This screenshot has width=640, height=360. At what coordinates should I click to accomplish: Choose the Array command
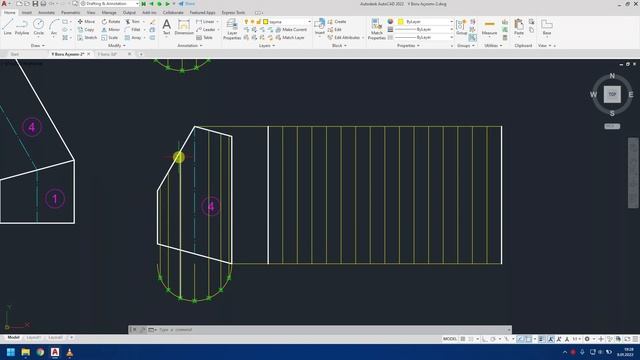click(x=133, y=38)
